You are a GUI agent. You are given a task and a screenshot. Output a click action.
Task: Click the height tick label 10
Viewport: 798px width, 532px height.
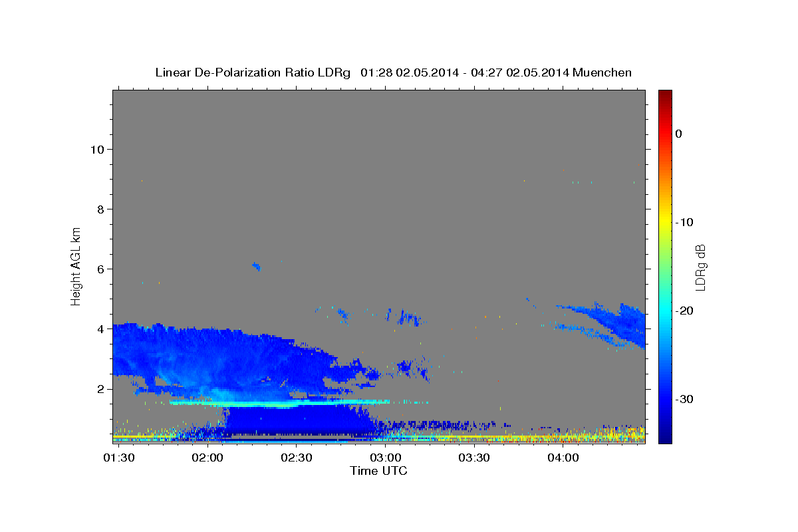(x=97, y=150)
